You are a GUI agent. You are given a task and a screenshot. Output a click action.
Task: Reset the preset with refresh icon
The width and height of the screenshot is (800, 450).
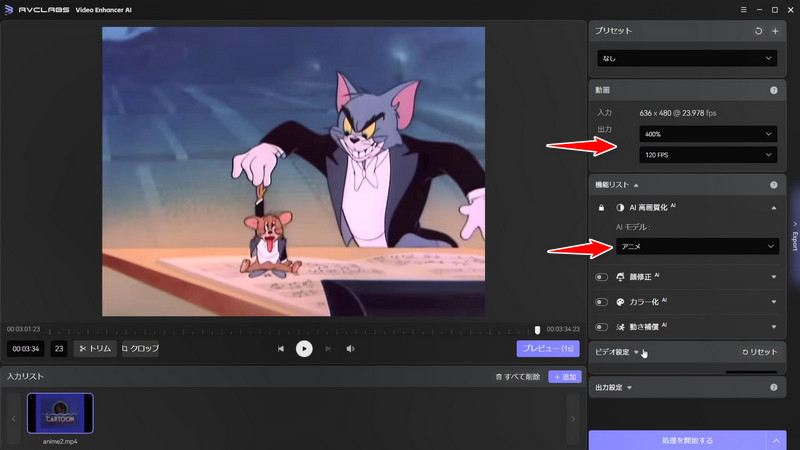click(x=758, y=31)
